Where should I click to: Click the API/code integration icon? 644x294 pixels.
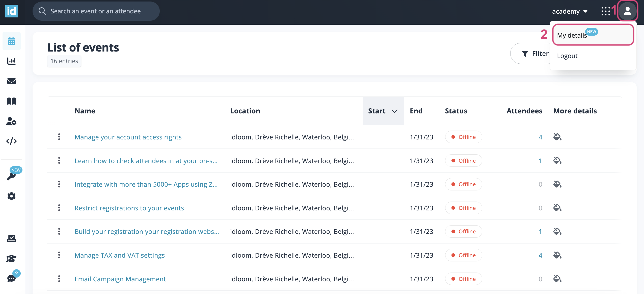click(x=11, y=142)
